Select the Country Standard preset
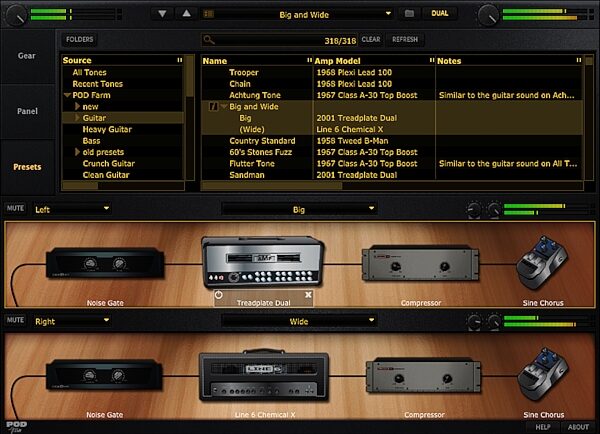This screenshot has width=600, height=434. [392, 141]
